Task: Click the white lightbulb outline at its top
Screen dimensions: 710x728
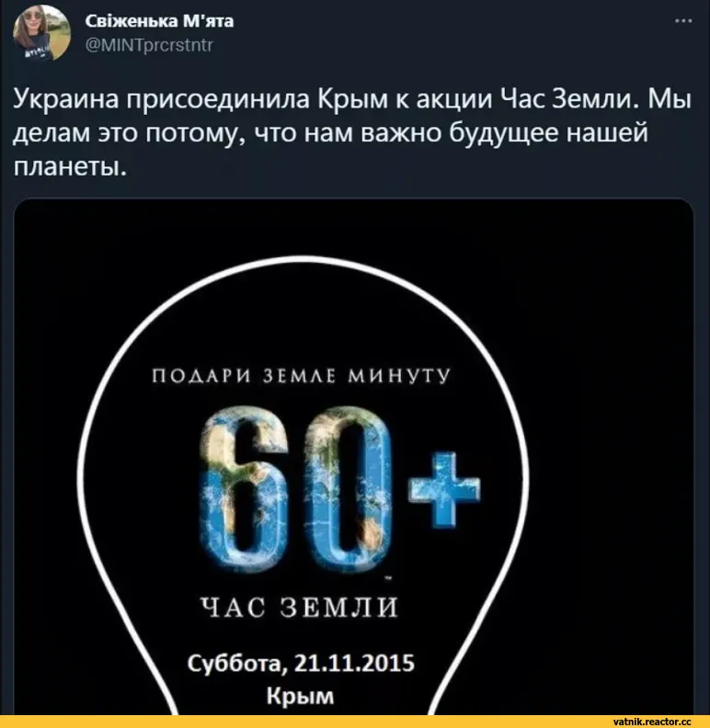Action: (x=303, y=258)
